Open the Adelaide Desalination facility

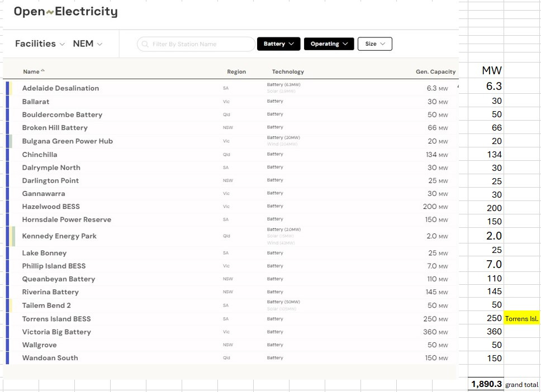click(x=60, y=88)
